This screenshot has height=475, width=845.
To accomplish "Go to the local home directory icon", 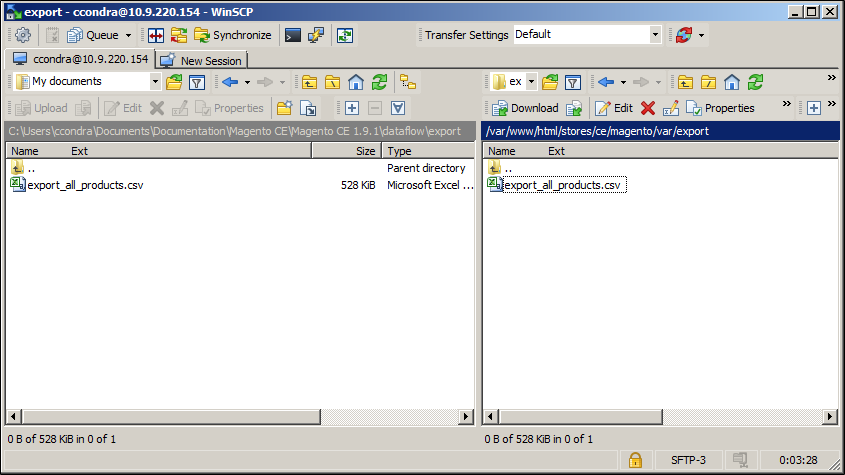I will click(x=356, y=82).
